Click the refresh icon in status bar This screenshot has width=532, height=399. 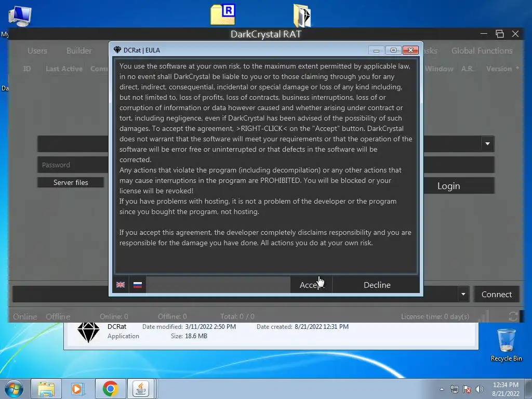click(513, 316)
